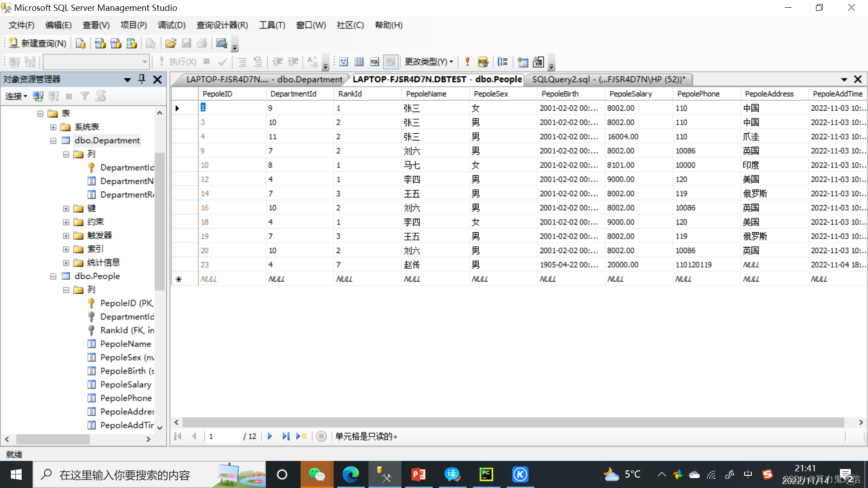Show the Criteria pane
This screenshot has width=868, height=488.
coord(359,61)
